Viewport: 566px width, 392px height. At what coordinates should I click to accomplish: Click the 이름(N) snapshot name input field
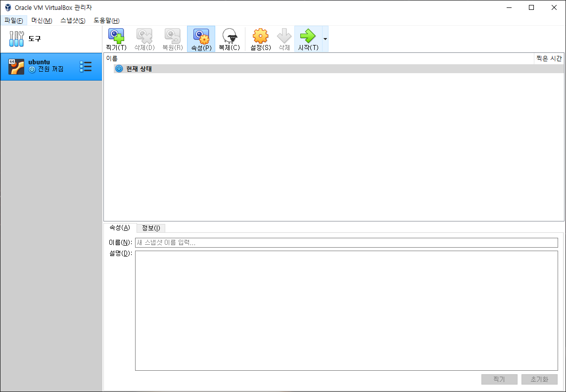coord(346,243)
